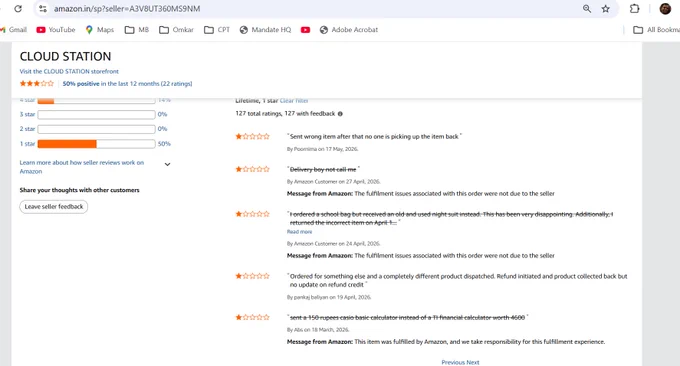Open the Mandate HQ bookmark

tap(265, 29)
